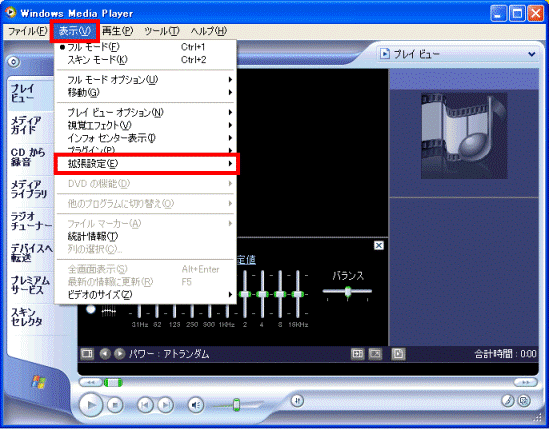Open the 表示(V) menu
Screen dimensions: 549x430
coord(75,31)
